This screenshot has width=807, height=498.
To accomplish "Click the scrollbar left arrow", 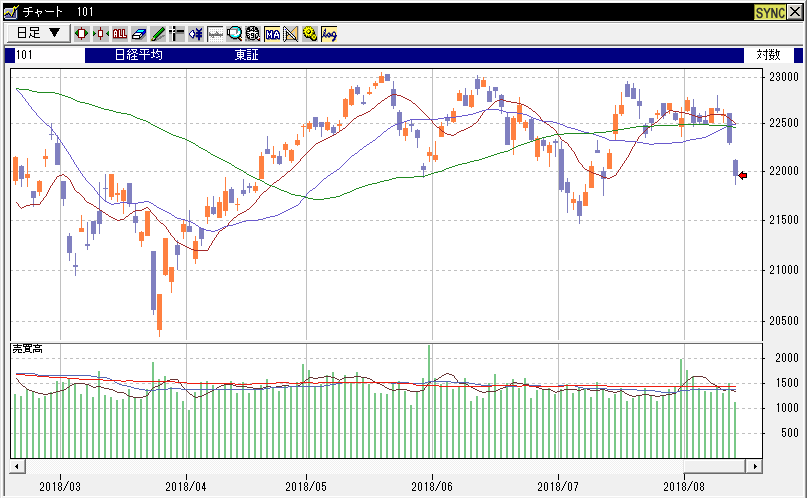I will (17, 466).
